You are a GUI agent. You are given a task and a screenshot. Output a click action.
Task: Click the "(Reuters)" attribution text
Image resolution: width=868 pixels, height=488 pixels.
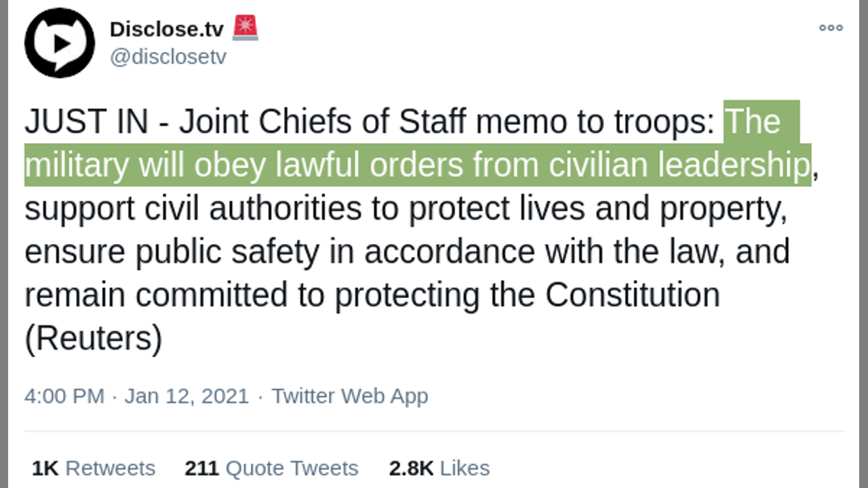[94, 338]
